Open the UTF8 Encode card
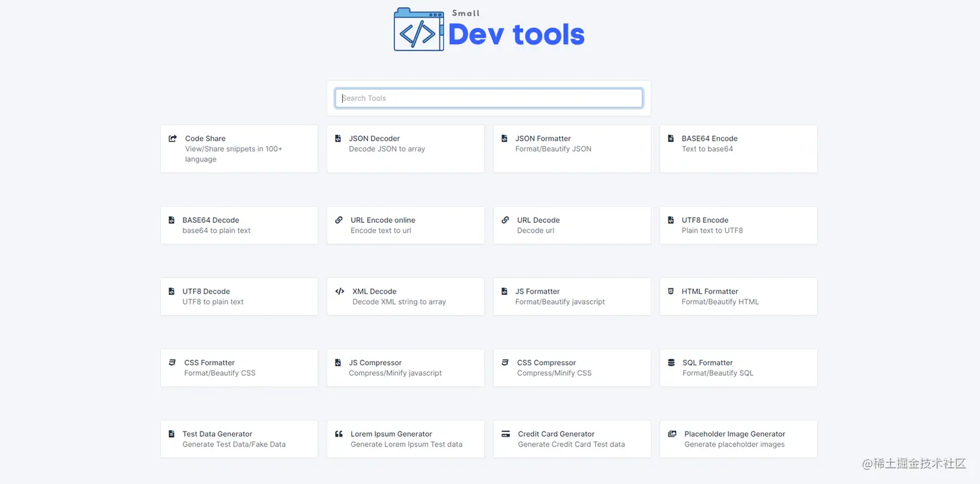 738,225
